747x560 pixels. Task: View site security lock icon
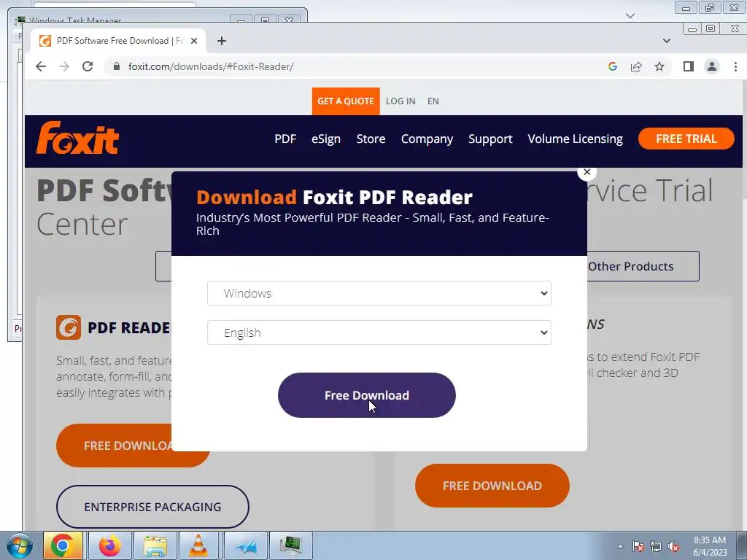pyautogui.click(x=116, y=66)
